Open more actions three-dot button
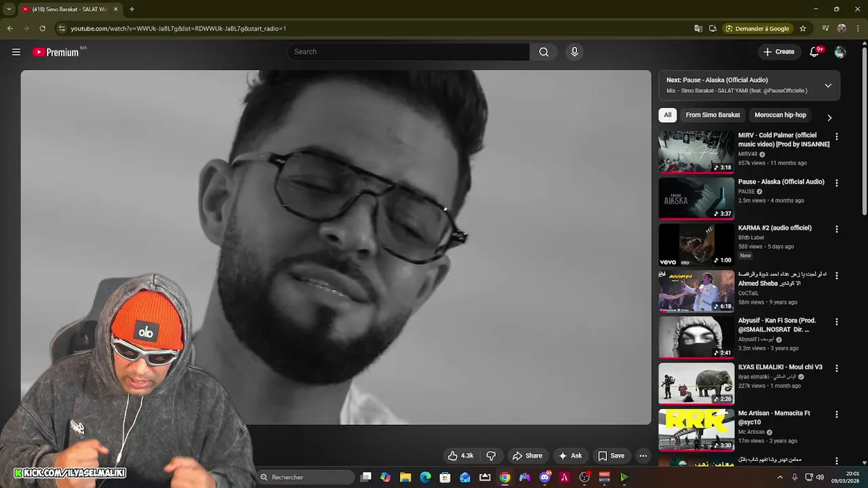The width and height of the screenshot is (868, 488). click(x=644, y=455)
